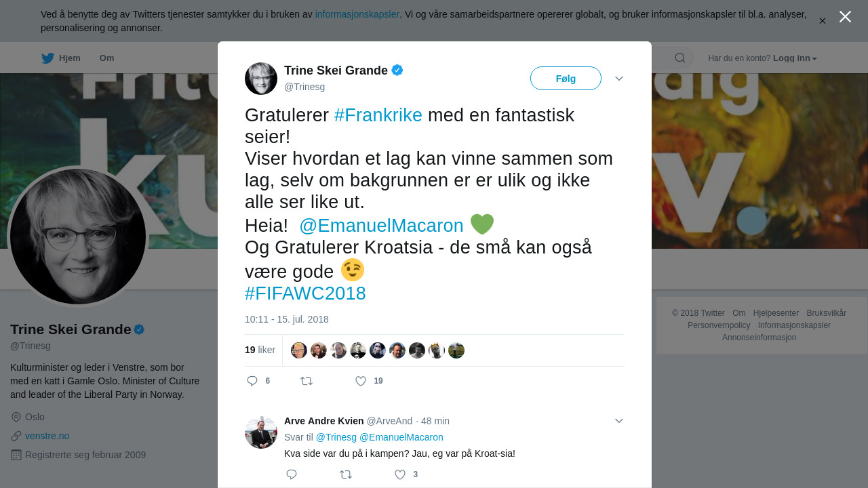Click the Twitter bird Hjem icon
Screen dimensions: 868x488
(x=48, y=58)
